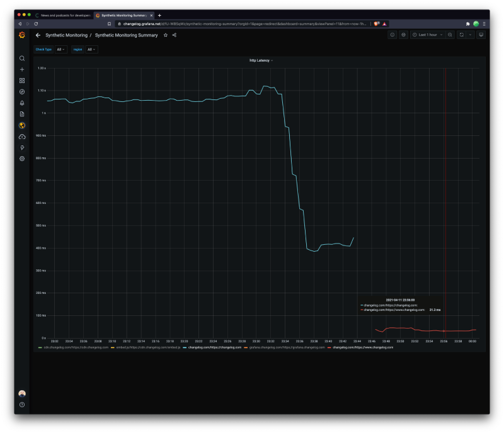
Task: Click the highlighted Synthetic Monitoring globe icon
Action: 22,125
